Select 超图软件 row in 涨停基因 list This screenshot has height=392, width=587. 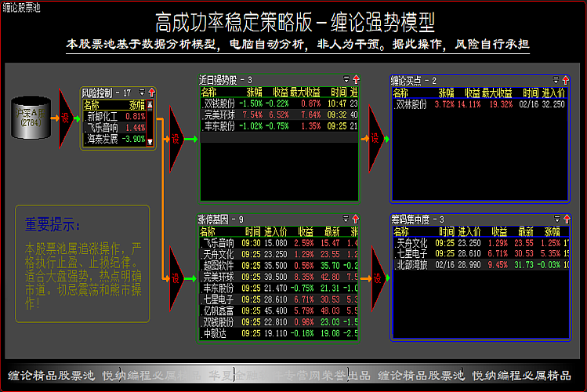[218, 265]
